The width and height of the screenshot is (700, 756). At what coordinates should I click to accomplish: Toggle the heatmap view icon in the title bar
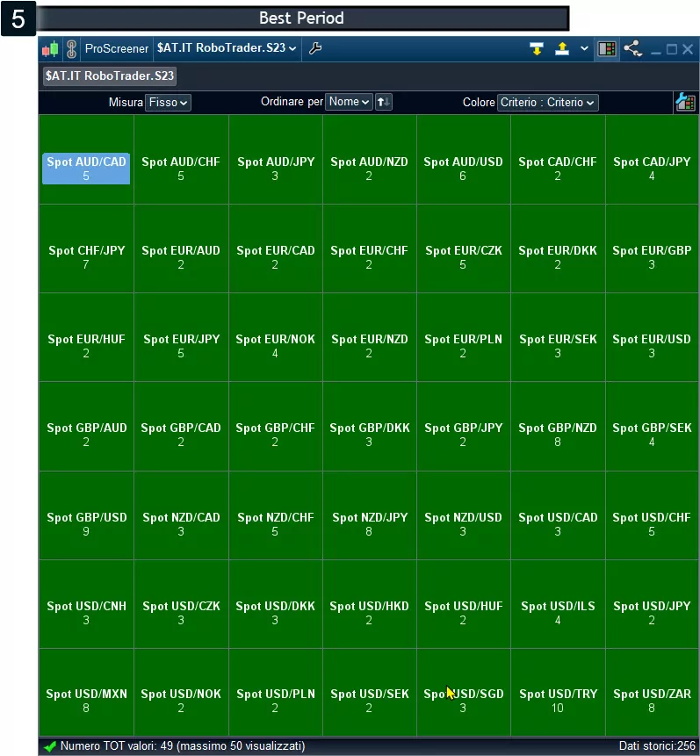(x=606, y=48)
